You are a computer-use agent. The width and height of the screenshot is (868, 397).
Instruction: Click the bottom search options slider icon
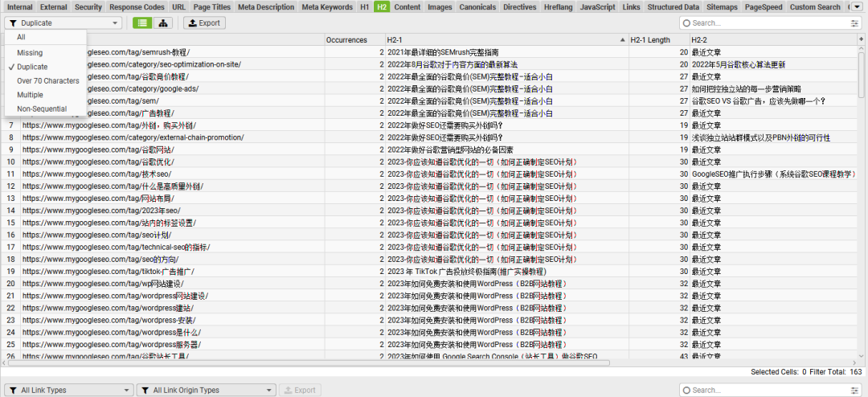tap(854, 390)
